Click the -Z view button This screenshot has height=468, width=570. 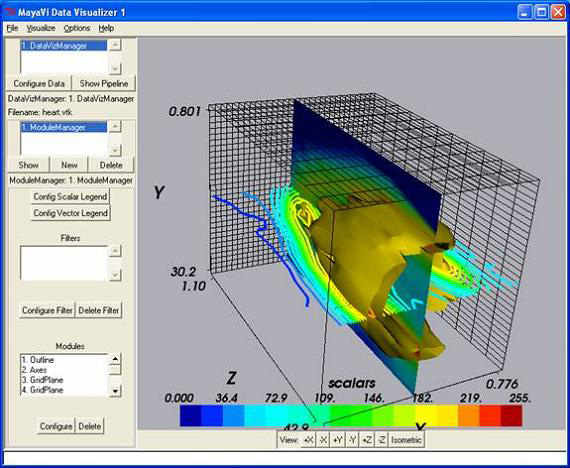pos(381,440)
